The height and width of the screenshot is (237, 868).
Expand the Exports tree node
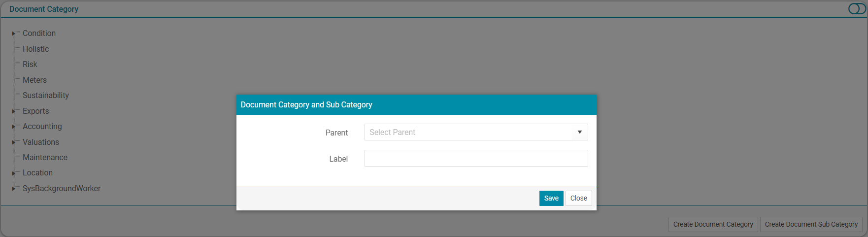pyautogui.click(x=14, y=111)
